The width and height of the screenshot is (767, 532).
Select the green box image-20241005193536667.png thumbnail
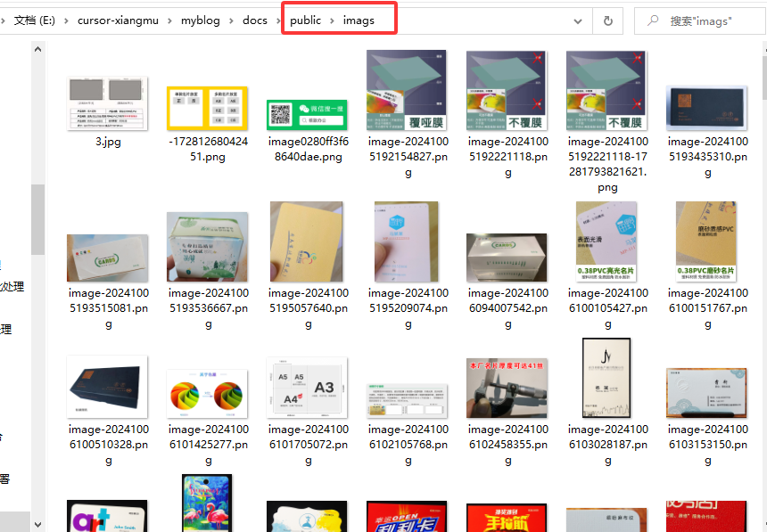pyautogui.click(x=208, y=247)
